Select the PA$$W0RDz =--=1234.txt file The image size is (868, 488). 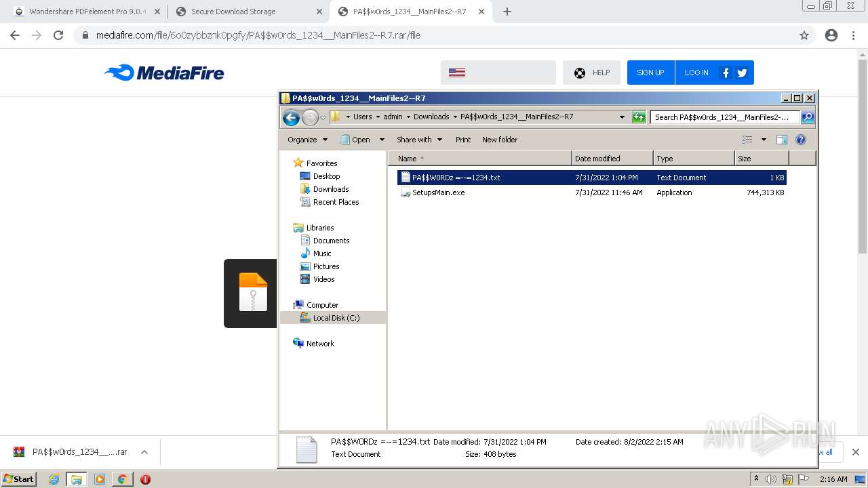(x=591, y=178)
